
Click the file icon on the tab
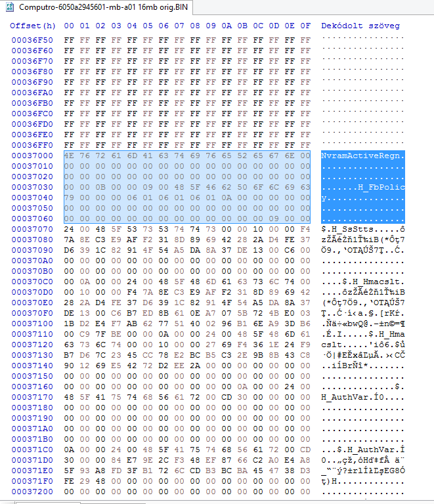coord(10,7)
